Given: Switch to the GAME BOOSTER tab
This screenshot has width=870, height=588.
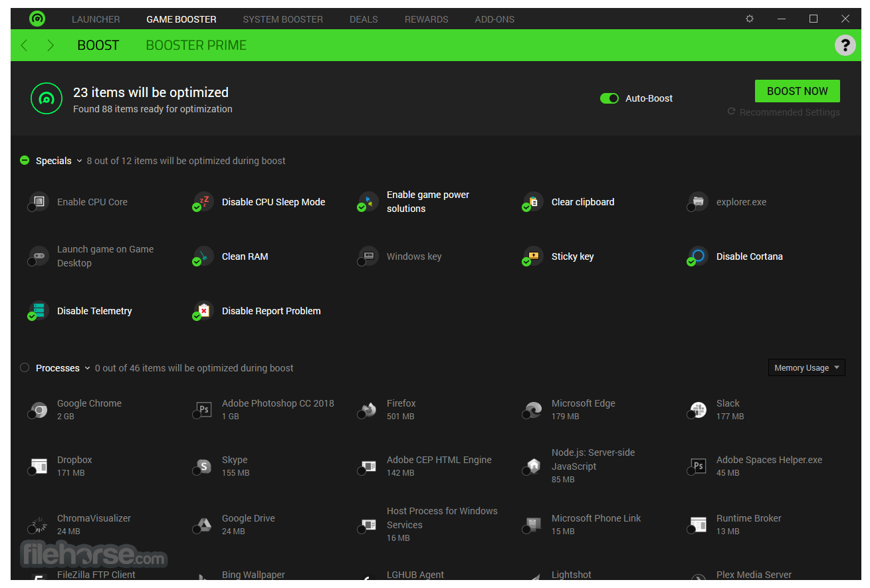Looking at the screenshot, I should (181, 19).
